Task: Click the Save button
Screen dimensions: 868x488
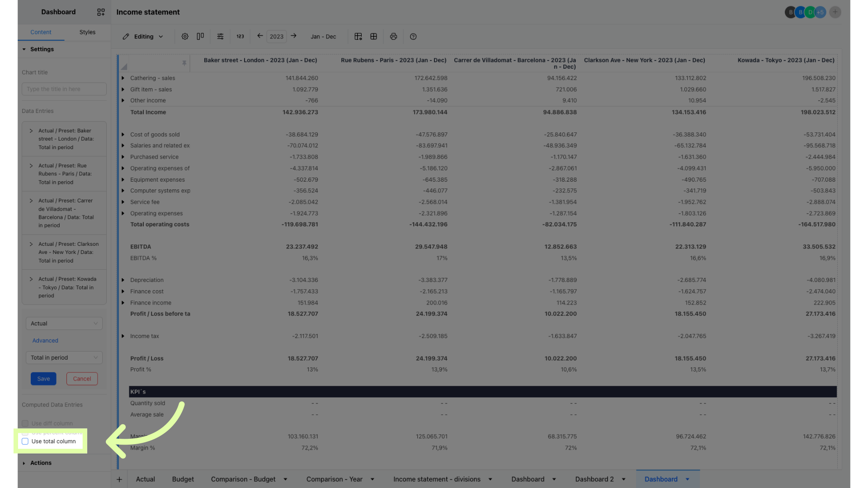Action: 43,379
